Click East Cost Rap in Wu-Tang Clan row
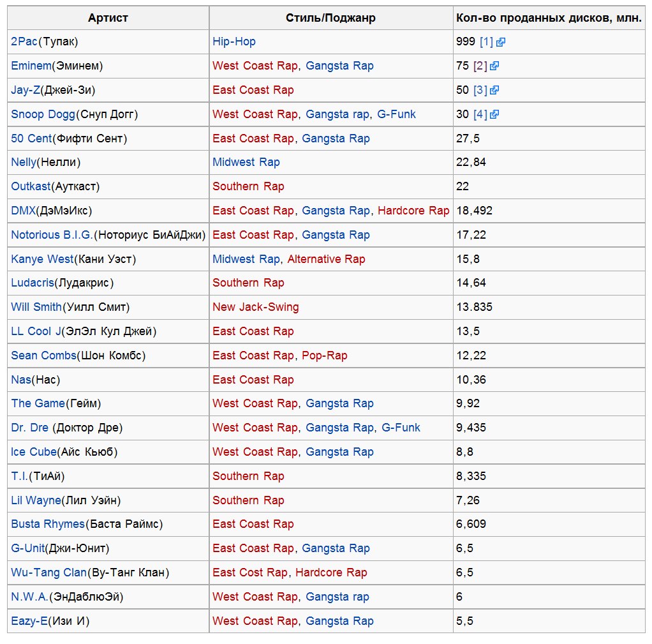Screen dimensions: 652x644 pos(250,573)
